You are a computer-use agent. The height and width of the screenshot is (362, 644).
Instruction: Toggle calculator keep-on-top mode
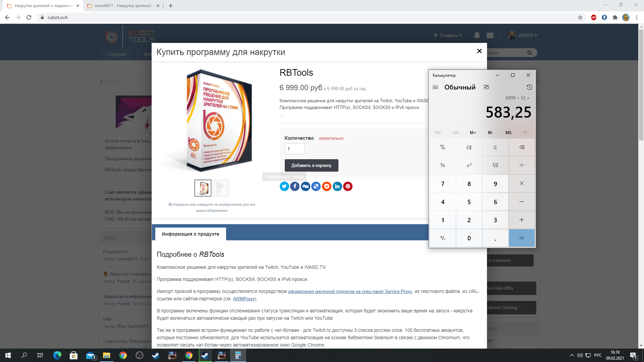pos(486,87)
